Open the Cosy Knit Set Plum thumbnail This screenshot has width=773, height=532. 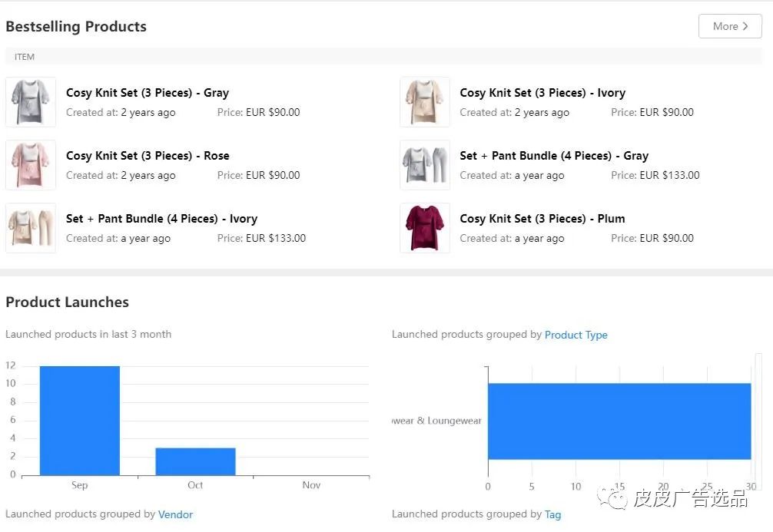pyautogui.click(x=425, y=228)
